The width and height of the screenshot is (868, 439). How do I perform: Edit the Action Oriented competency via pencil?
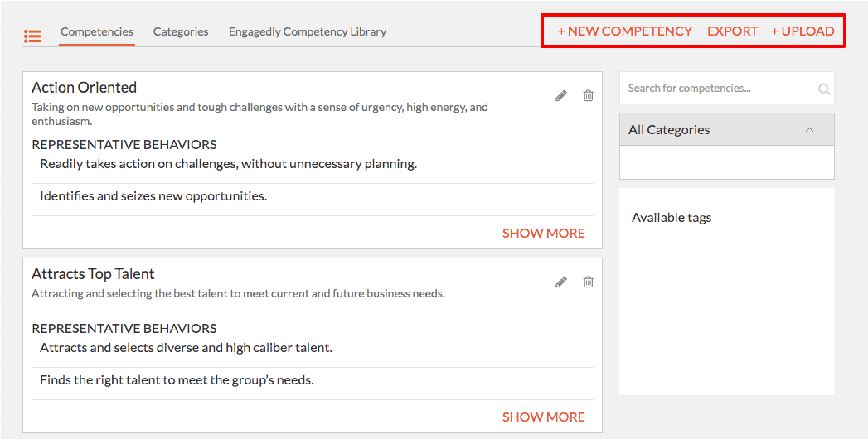561,95
